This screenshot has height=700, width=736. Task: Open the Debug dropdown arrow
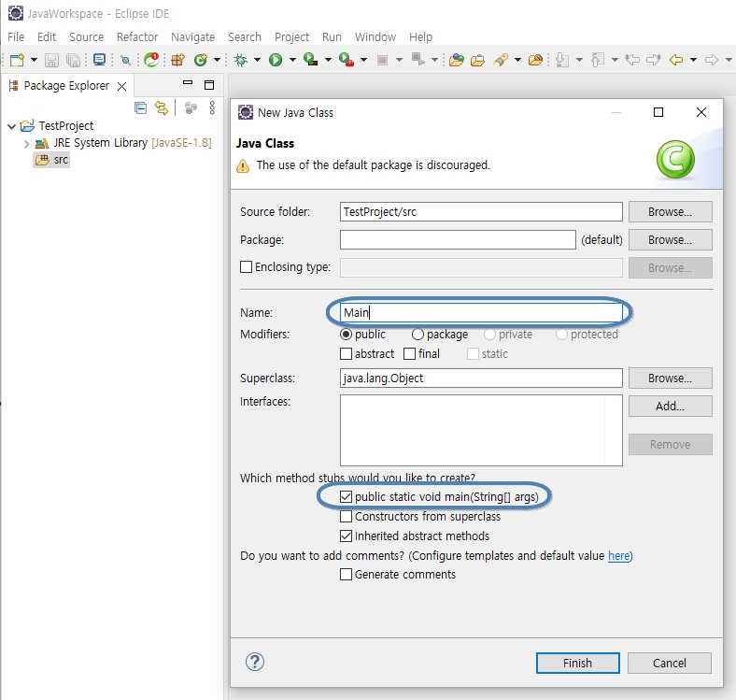coord(257,60)
